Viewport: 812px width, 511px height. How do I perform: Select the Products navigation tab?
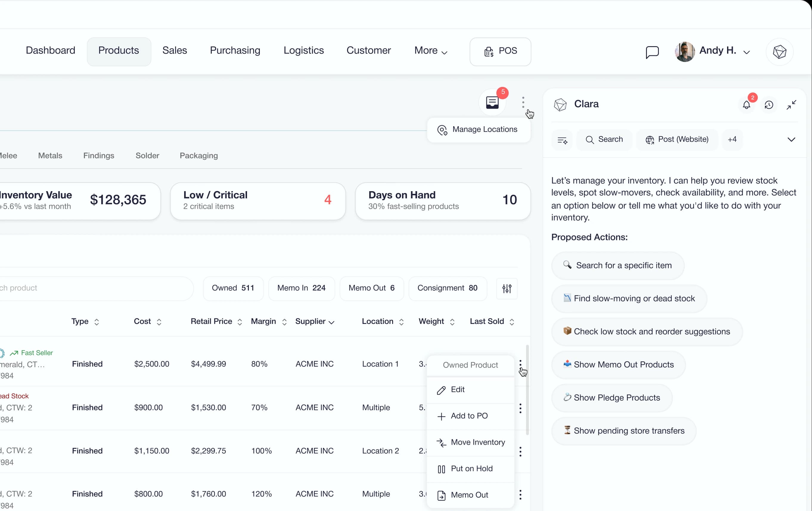click(x=119, y=52)
